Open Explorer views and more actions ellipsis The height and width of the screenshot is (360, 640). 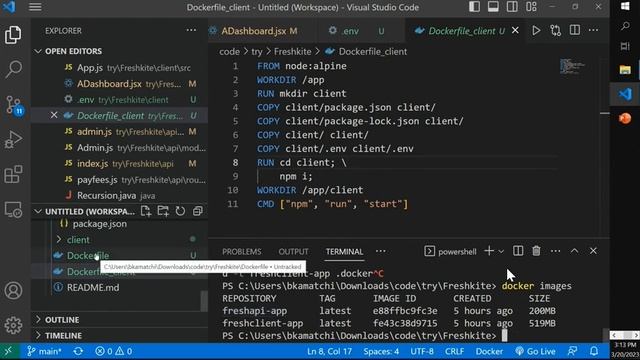[x=191, y=30]
